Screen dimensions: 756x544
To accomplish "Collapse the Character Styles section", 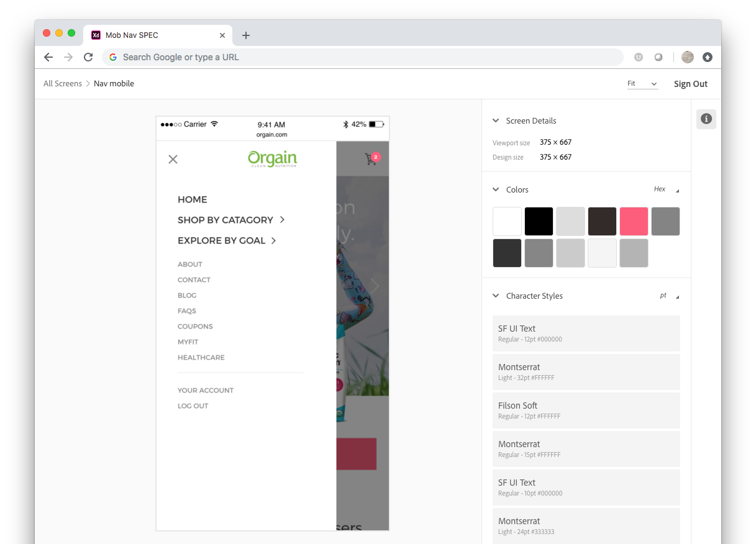I will coord(496,296).
